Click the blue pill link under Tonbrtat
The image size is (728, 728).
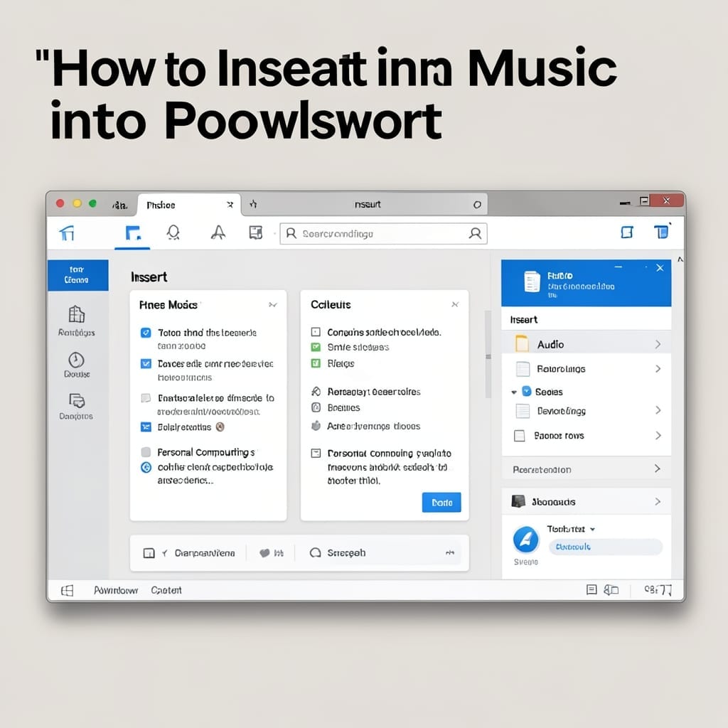[x=606, y=547]
